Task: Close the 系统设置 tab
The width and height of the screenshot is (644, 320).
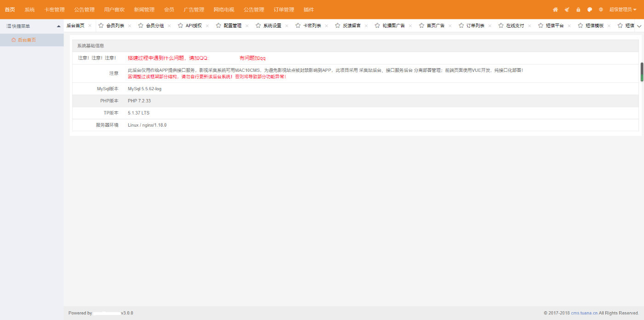Action: [287, 26]
